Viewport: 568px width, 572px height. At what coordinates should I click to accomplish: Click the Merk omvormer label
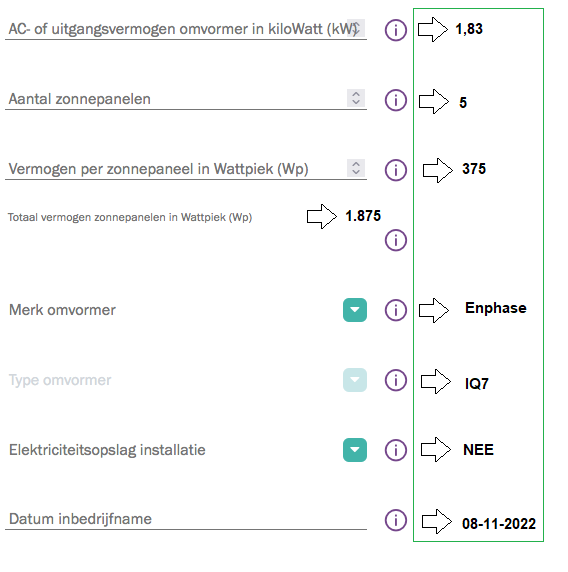point(62,310)
